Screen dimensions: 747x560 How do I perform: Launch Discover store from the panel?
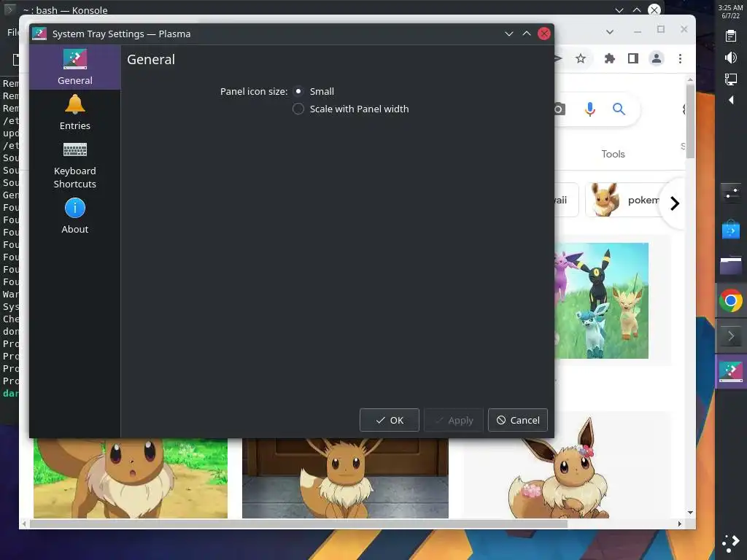pyautogui.click(x=730, y=229)
